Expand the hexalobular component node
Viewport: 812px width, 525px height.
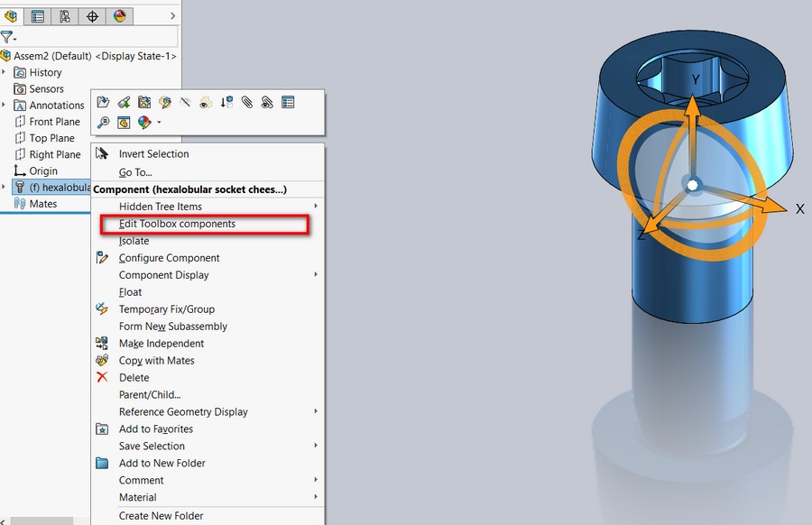click(4, 187)
